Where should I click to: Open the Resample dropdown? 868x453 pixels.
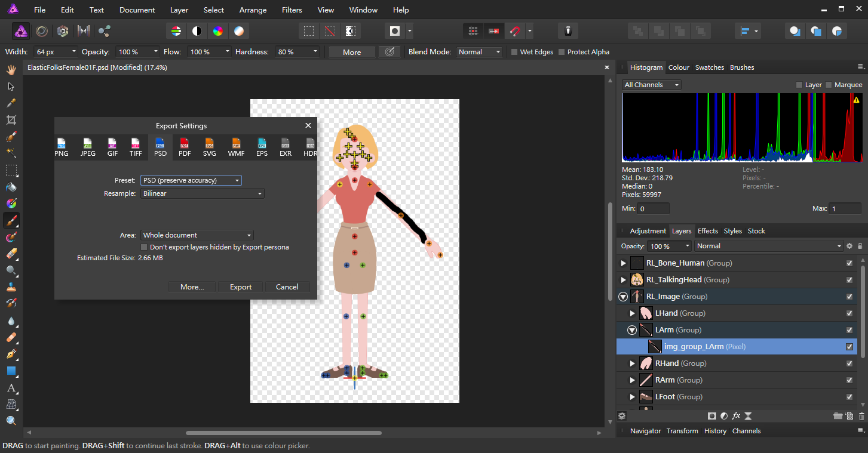pos(202,193)
